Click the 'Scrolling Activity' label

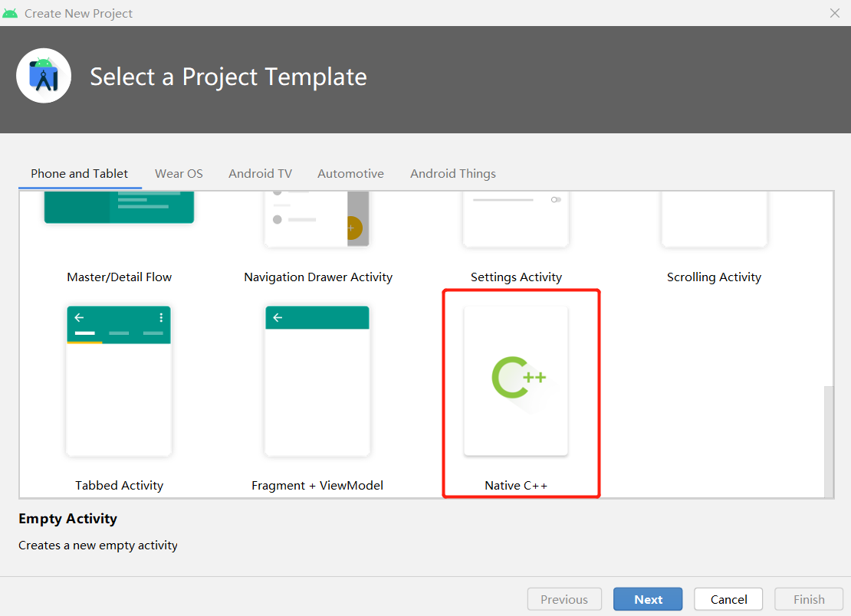tap(715, 277)
